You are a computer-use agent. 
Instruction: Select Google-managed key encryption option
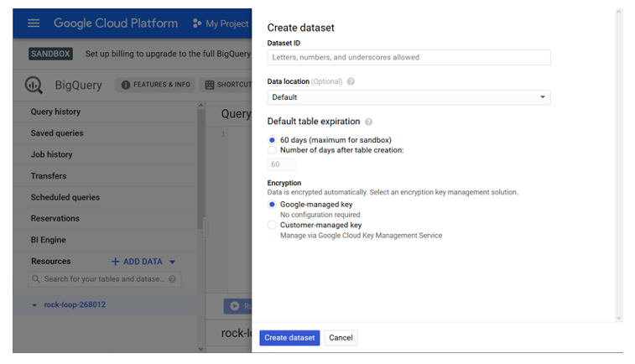pyautogui.click(x=272, y=205)
